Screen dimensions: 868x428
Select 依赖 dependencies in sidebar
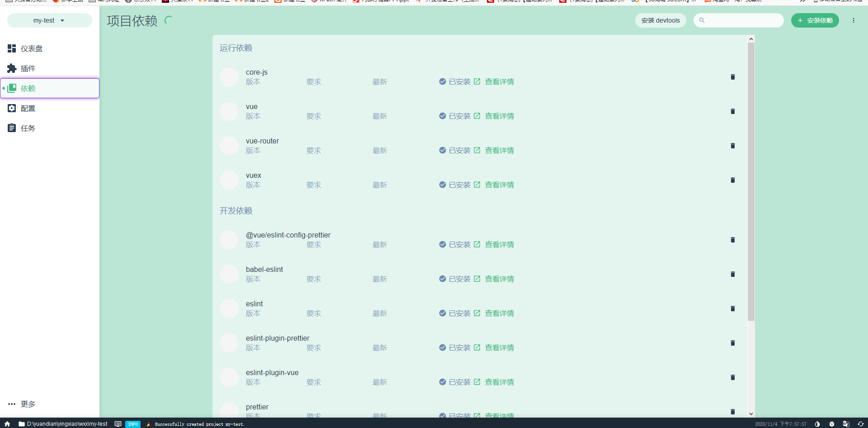(50, 88)
